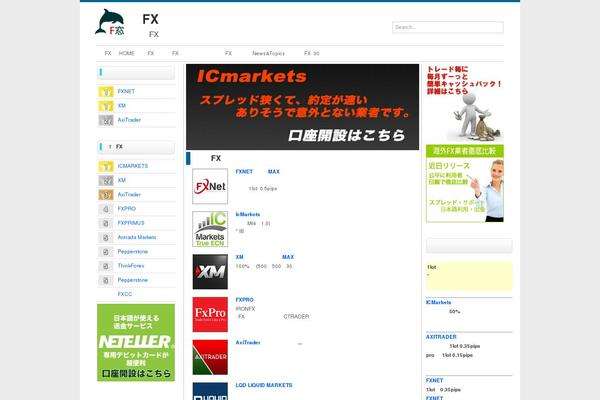Open the IC Markets True ECN logo thumbnail

210,229
